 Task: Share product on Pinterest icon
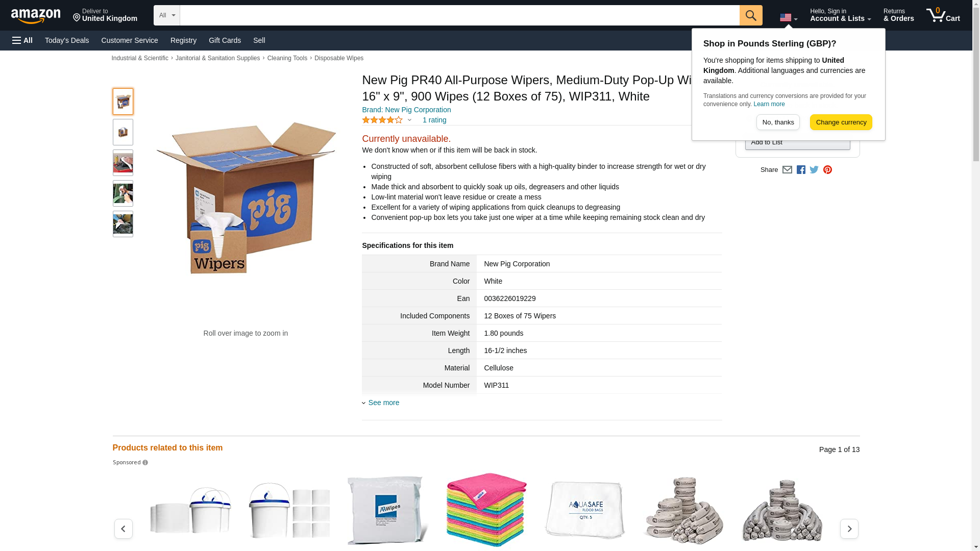point(827,170)
